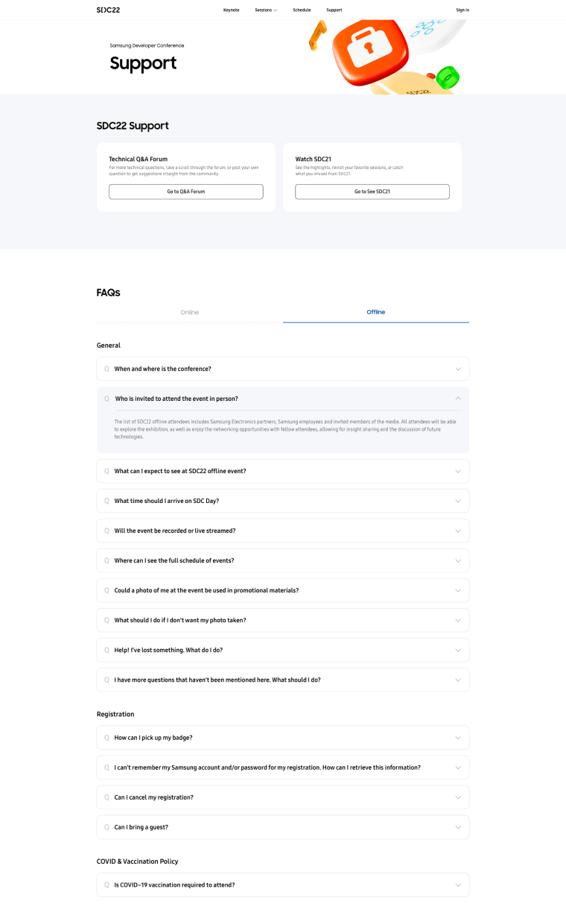Click the SDC22 logo in header
The width and height of the screenshot is (566, 924).
[x=108, y=10]
